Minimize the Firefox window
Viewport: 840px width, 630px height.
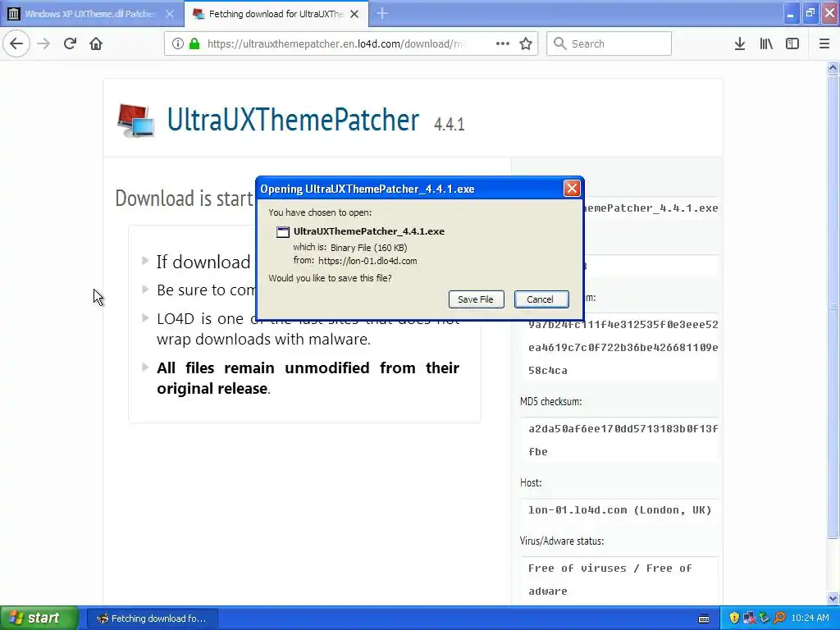tap(790, 13)
